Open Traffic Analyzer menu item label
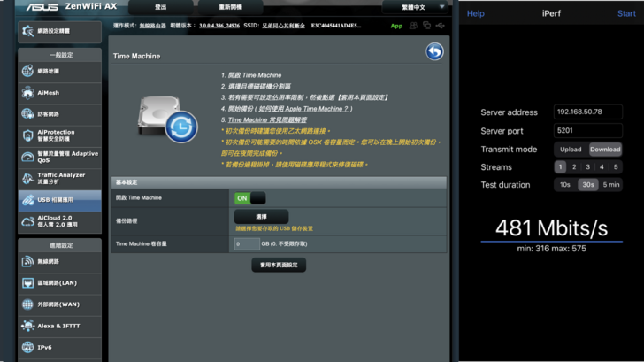This screenshot has width=644, height=362. point(61,178)
